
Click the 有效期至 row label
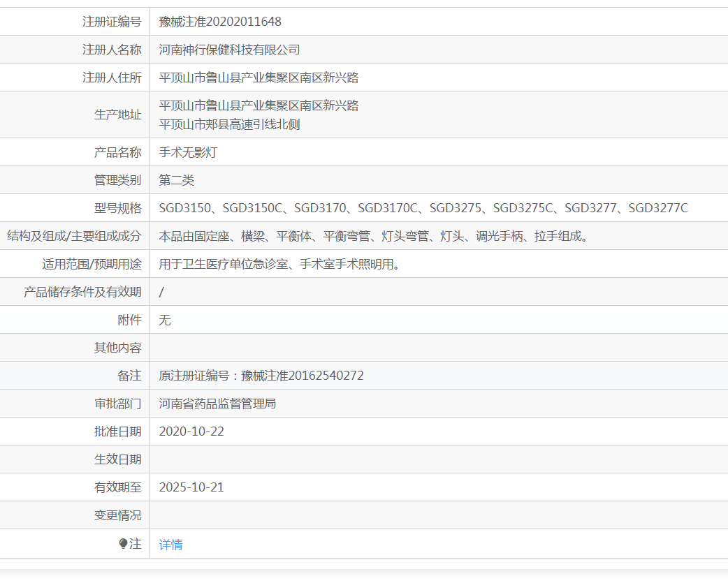(x=118, y=487)
